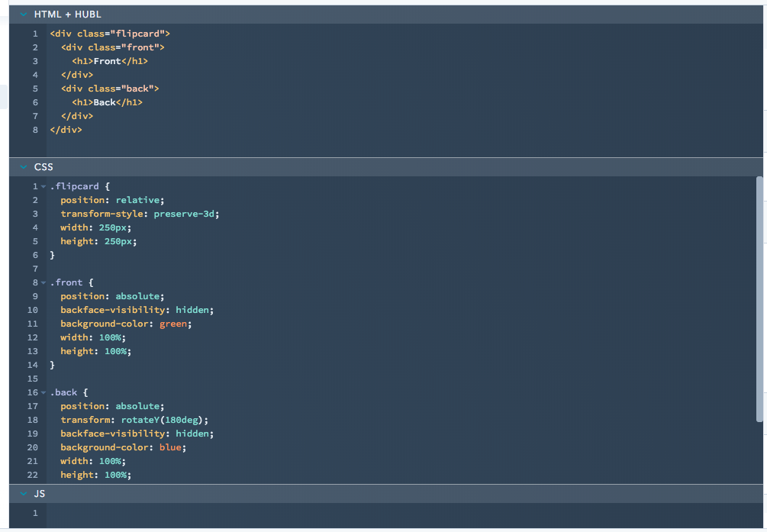The height and width of the screenshot is (532, 767).
Task: Click the green color value in CSS
Action: click(x=174, y=324)
